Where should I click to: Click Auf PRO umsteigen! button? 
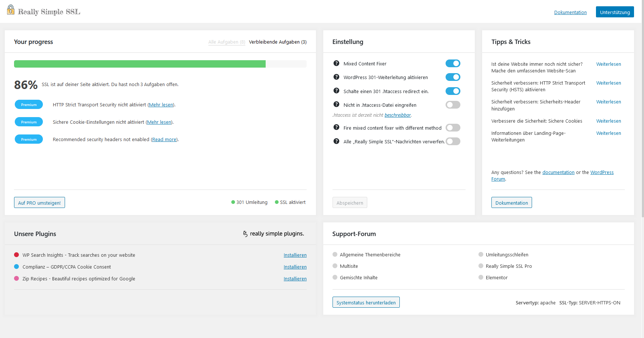pos(40,202)
